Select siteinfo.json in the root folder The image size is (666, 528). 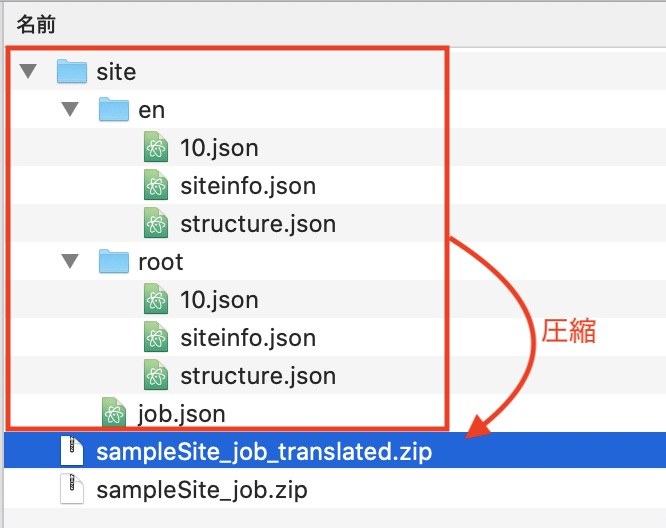point(247,338)
